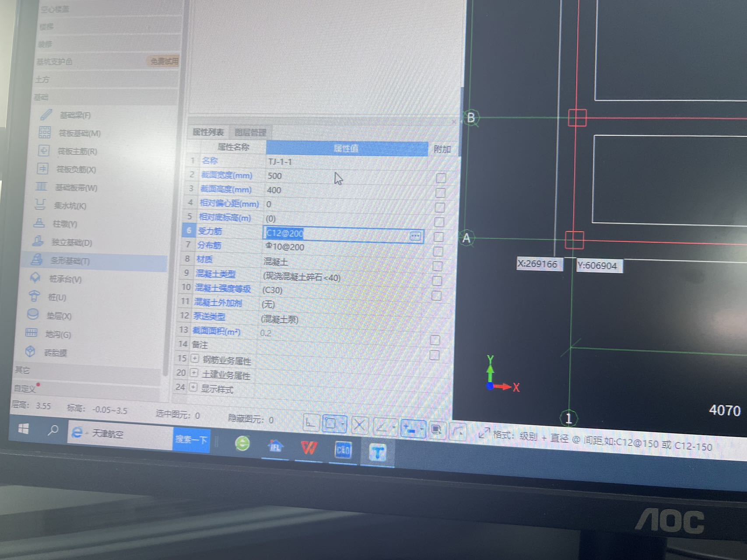
Task: Expand 钢筋业务属性 group
Action: [x=195, y=359]
